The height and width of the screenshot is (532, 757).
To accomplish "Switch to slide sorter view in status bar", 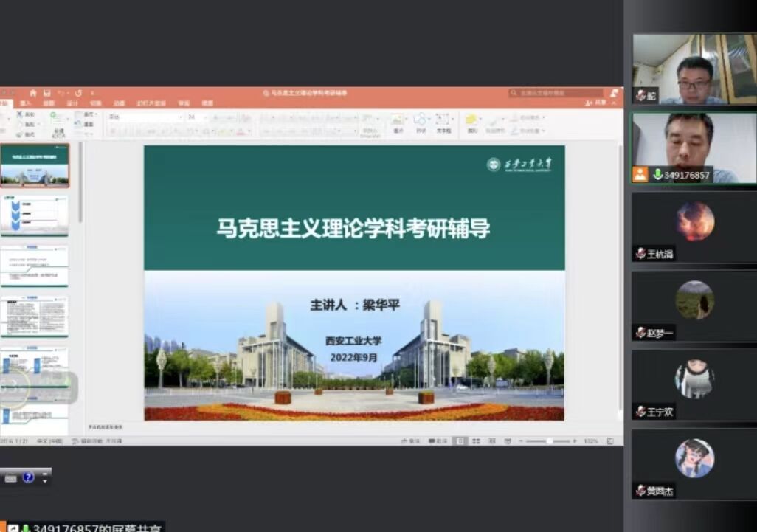I will point(477,441).
